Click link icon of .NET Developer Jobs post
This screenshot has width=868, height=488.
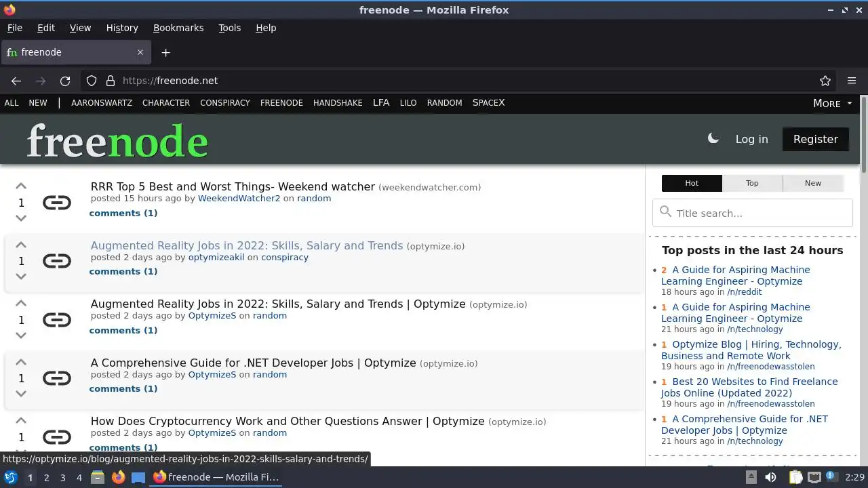(57, 378)
